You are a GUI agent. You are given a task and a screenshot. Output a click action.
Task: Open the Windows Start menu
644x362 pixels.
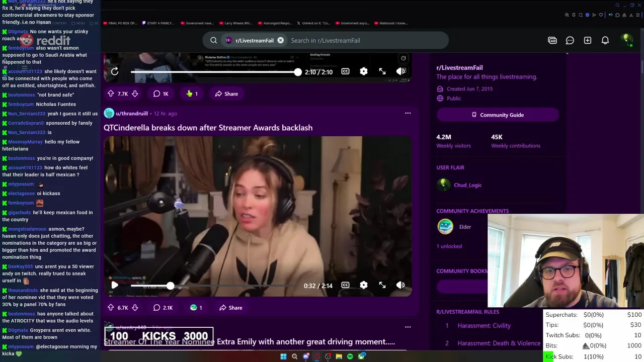pos(283,356)
